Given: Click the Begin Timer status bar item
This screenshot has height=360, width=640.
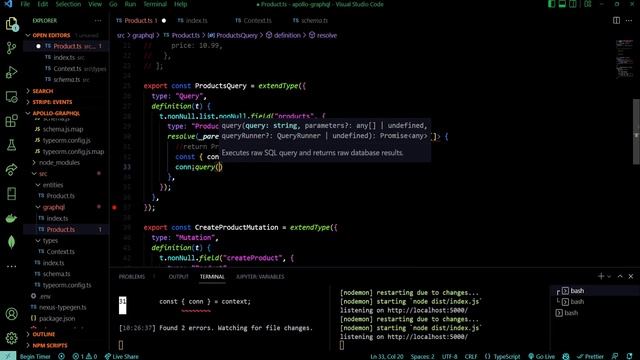Looking at the screenshot, I should pyautogui.click(x=35, y=356).
